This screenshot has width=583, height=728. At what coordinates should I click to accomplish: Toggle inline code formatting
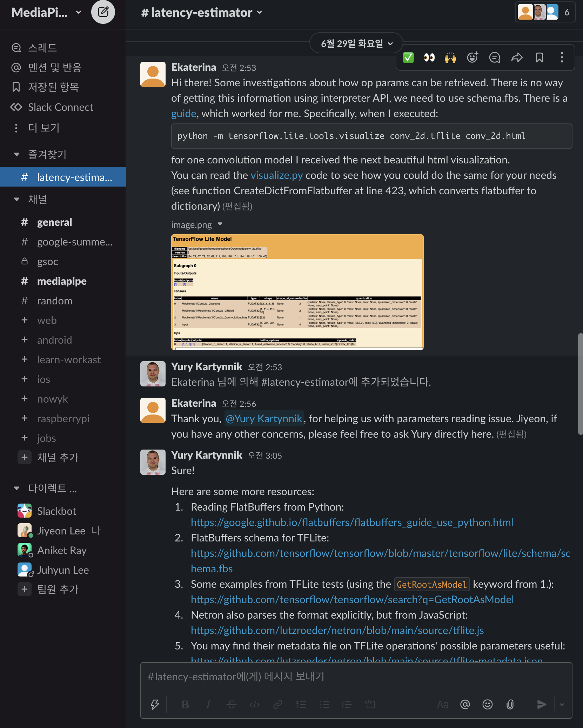click(255, 705)
